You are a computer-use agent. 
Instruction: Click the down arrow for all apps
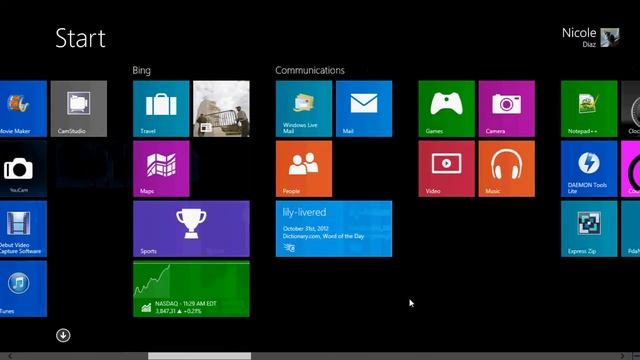63,336
